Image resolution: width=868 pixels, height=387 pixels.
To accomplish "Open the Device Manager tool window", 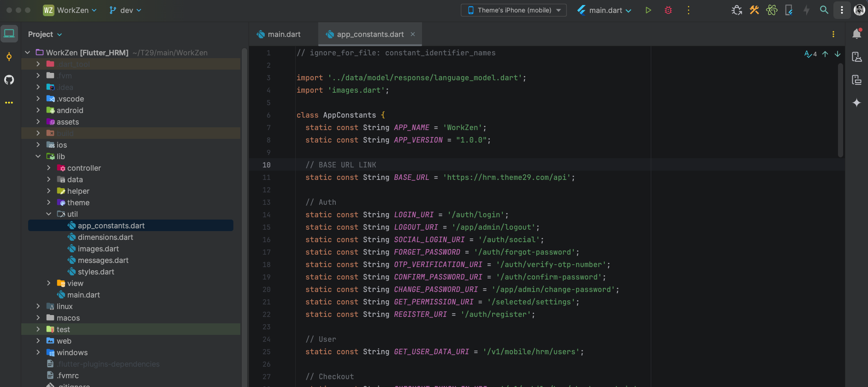I will point(857,80).
